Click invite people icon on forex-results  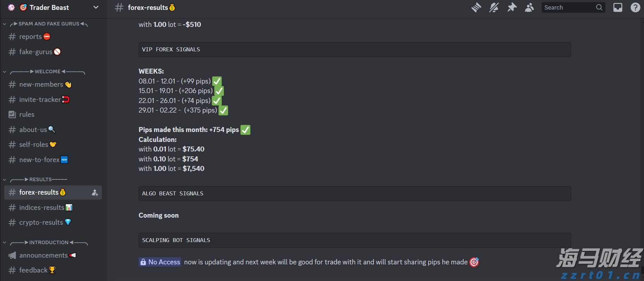coord(95,193)
